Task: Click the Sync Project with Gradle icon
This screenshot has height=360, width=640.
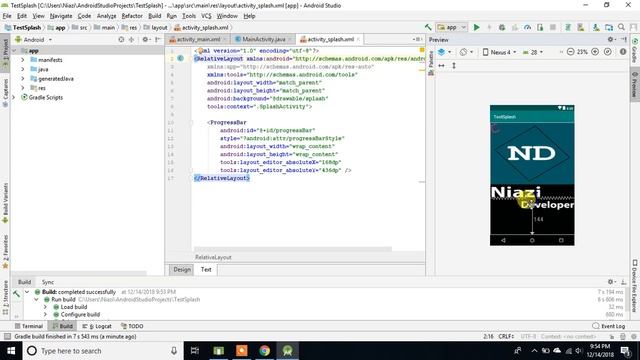Action: pos(567,27)
